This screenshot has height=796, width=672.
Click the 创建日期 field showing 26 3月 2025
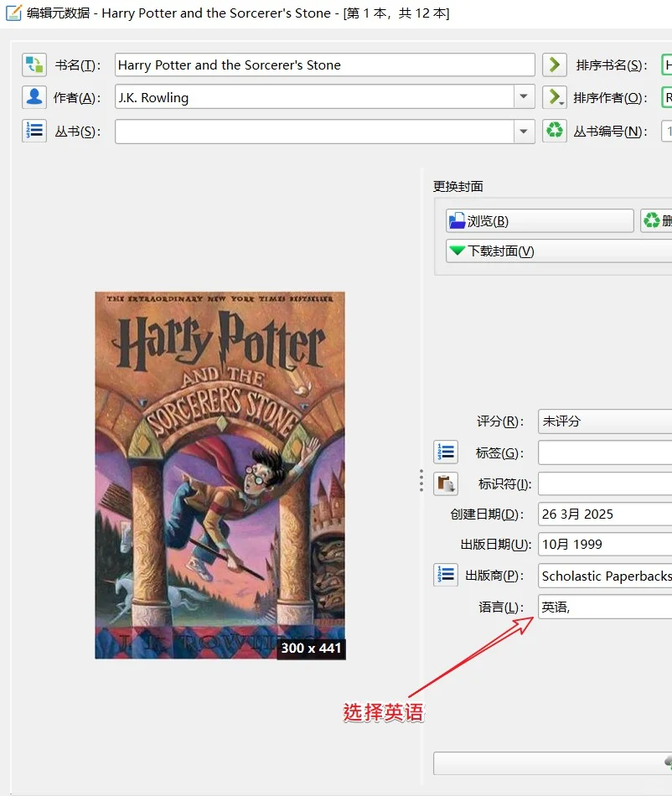(x=605, y=514)
